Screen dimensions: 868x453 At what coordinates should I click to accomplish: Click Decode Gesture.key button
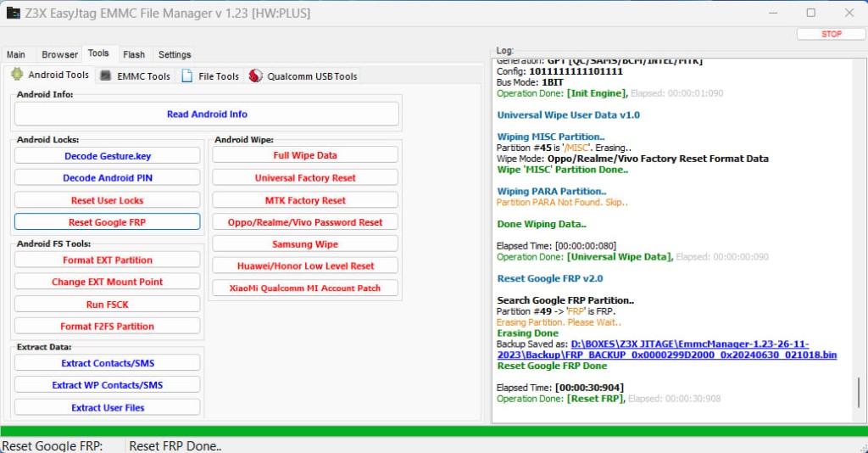[x=108, y=156]
